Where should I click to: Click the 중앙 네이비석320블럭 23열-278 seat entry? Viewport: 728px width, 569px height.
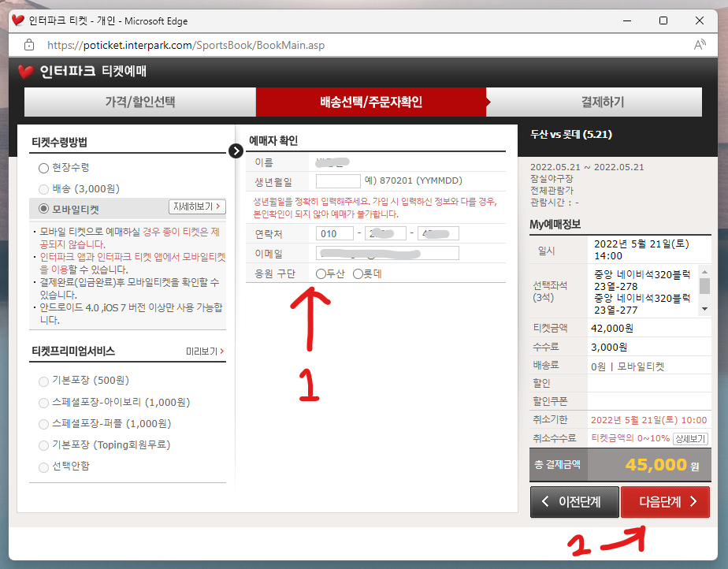642,281
